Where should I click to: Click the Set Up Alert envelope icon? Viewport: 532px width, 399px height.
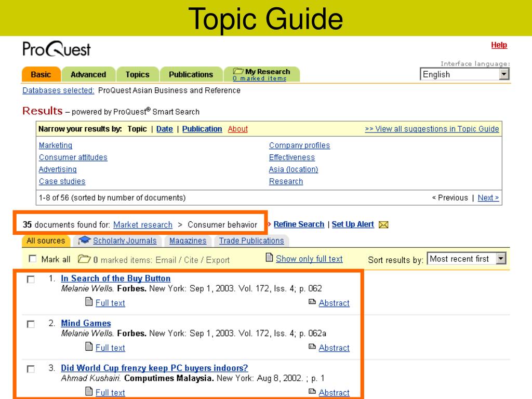383,224
